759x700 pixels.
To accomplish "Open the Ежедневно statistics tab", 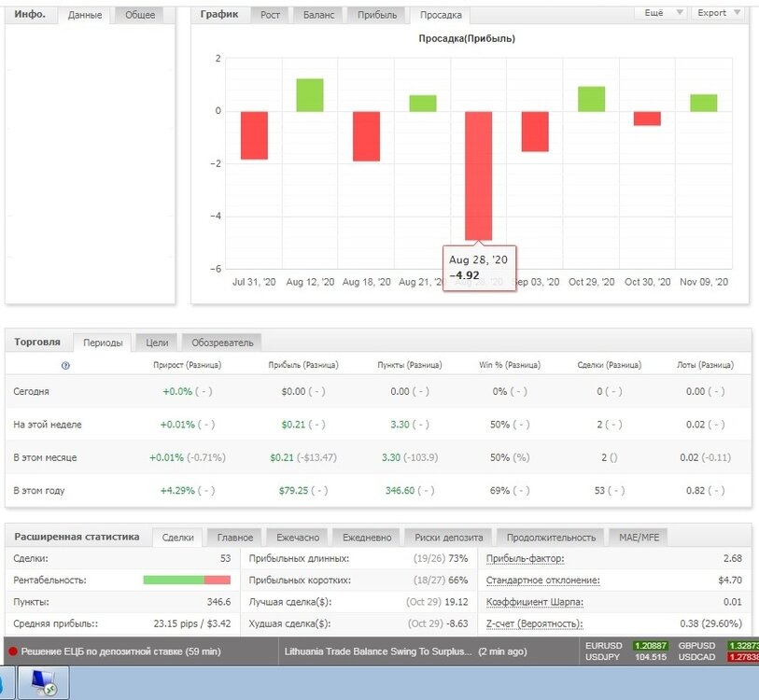I will [367, 538].
